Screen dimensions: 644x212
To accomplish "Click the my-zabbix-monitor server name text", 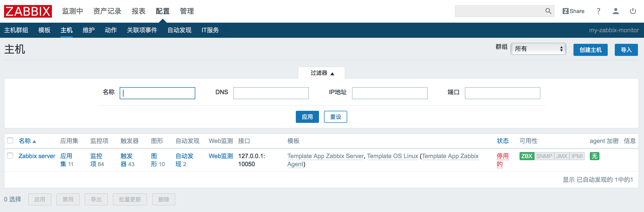I will coord(614,30).
